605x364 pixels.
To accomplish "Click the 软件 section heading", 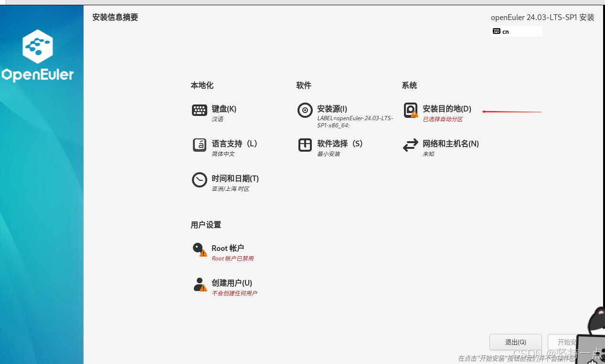I will 304,85.
